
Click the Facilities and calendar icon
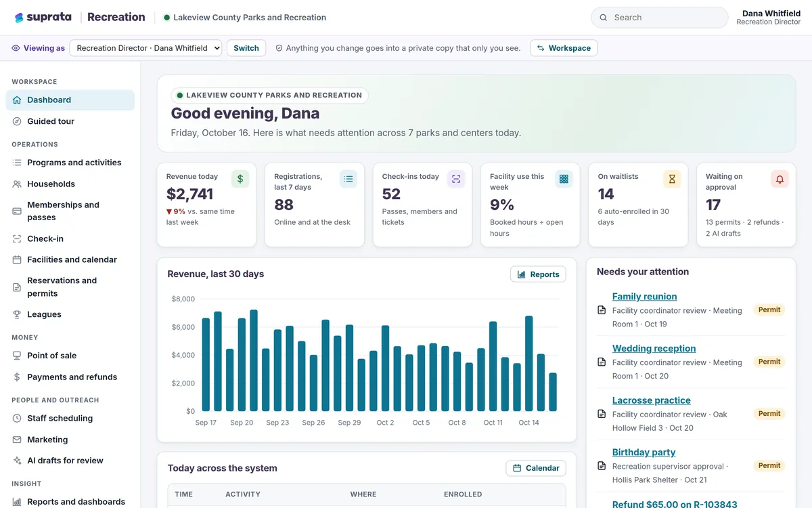pos(17,260)
